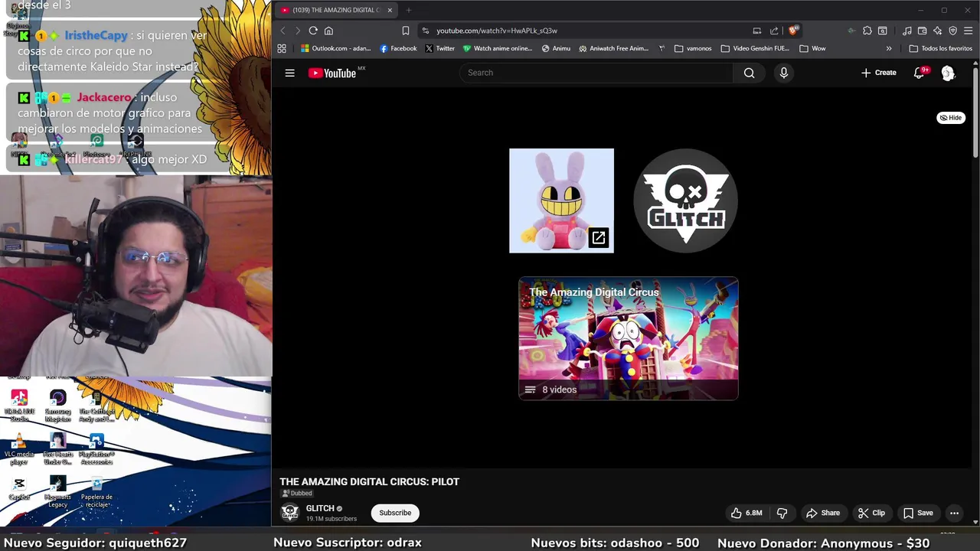Go to the browser home page
The image size is (980, 551).
point(328,31)
